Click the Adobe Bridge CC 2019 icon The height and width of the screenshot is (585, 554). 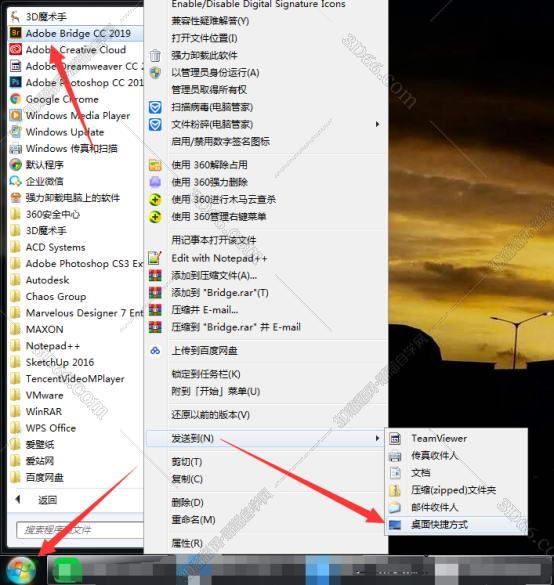click(x=15, y=33)
